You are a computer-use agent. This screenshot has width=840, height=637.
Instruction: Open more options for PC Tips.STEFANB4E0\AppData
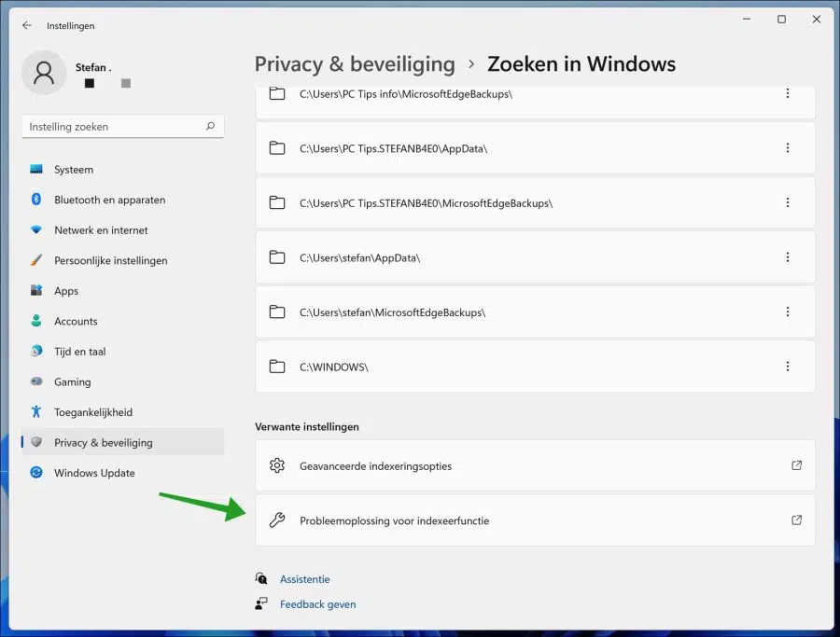788,148
